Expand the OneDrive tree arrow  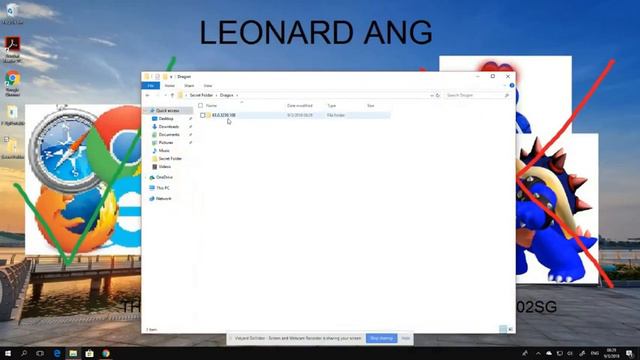coord(146,177)
